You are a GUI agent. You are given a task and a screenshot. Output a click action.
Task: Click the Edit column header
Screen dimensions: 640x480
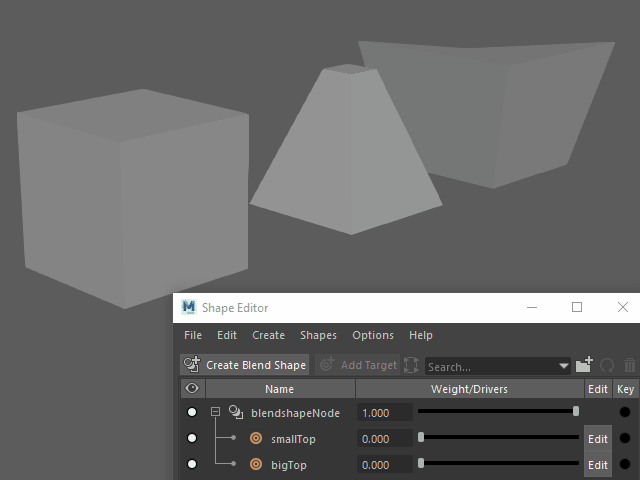598,389
